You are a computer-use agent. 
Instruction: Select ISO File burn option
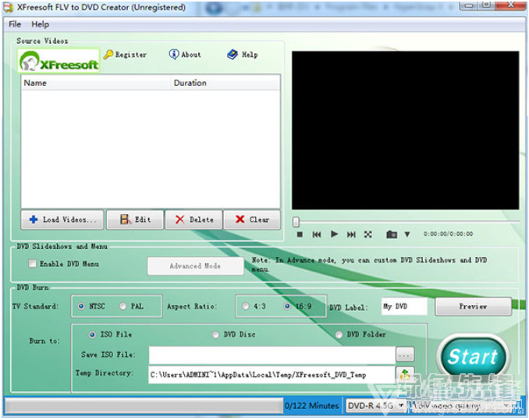[x=92, y=335]
